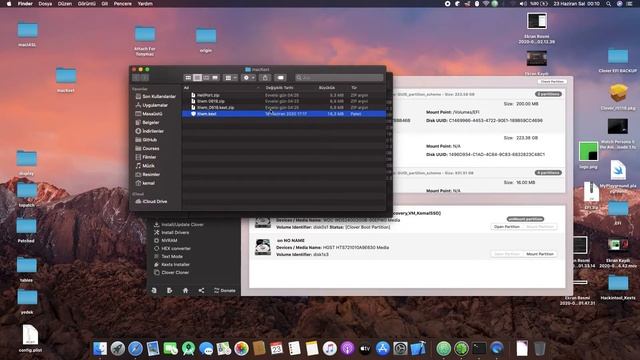Open App Store from the Dock

(x=382, y=349)
